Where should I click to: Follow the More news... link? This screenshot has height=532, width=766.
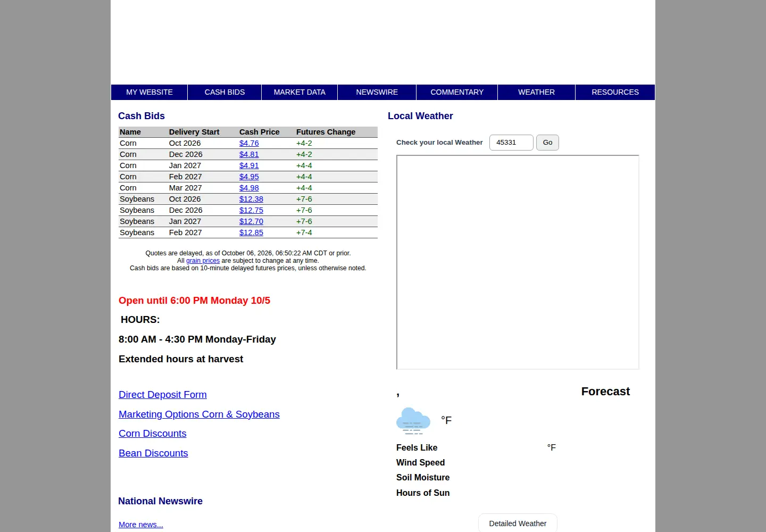(141, 525)
